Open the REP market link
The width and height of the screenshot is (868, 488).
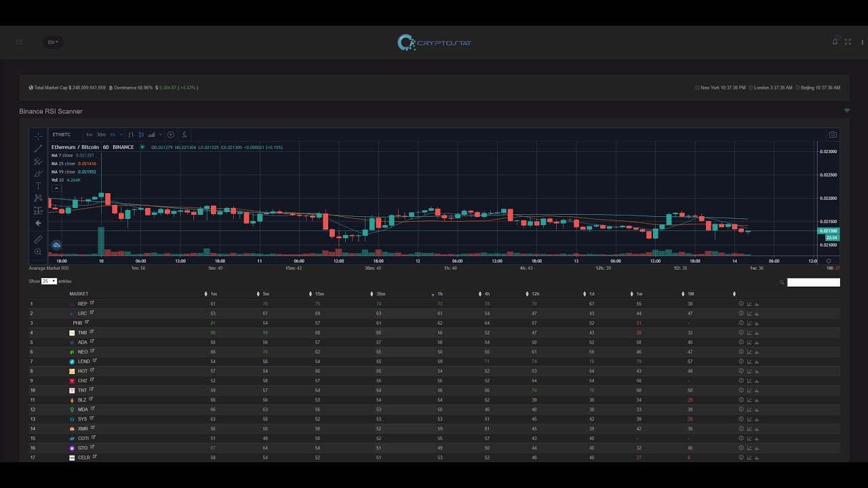click(x=82, y=304)
